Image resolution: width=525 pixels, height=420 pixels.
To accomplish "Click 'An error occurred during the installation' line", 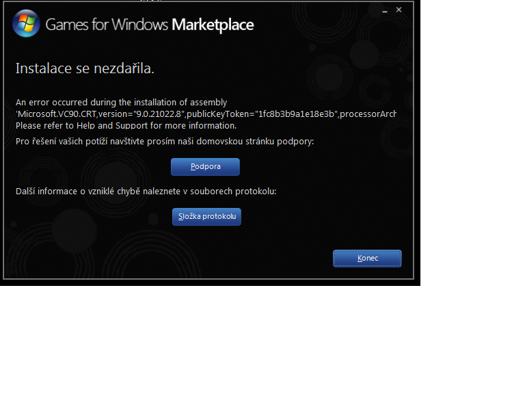I will click(121, 102).
